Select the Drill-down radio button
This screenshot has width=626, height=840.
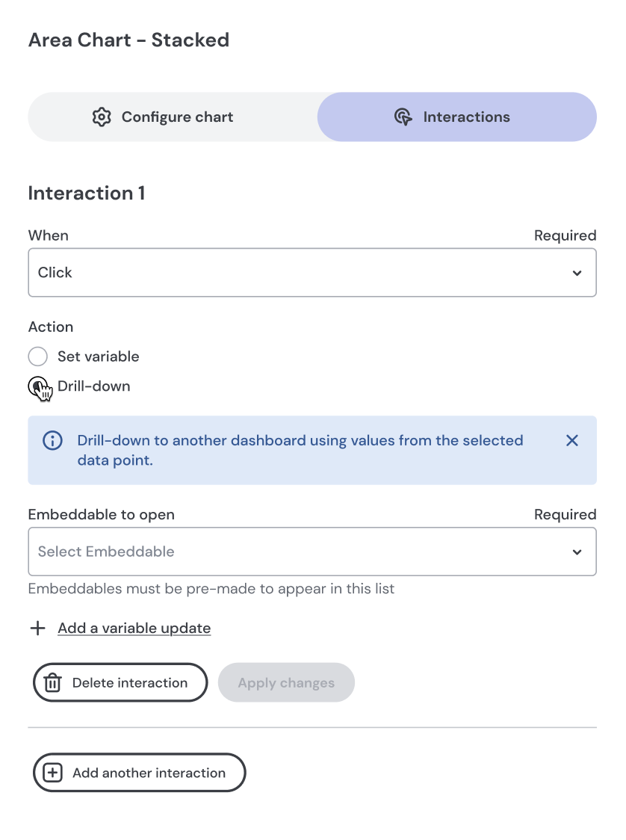[x=37, y=386]
